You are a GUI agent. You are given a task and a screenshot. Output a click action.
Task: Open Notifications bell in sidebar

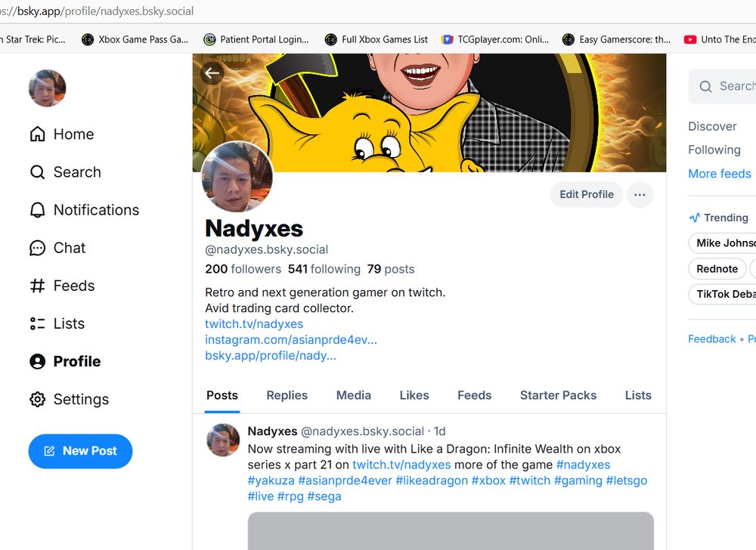pos(85,210)
